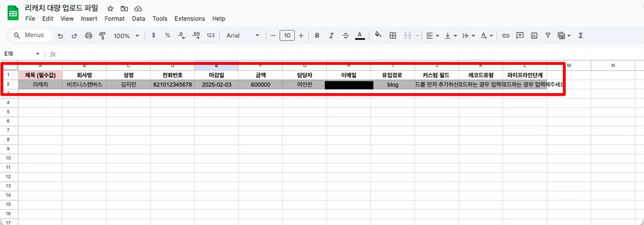This screenshot has height=225, width=644.
Task: Click the font size input box
Action: click(x=287, y=36)
